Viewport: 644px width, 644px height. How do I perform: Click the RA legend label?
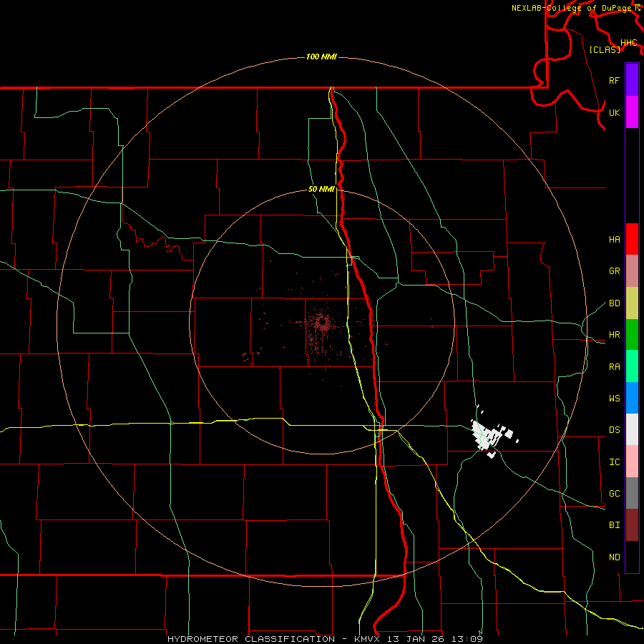(614, 367)
